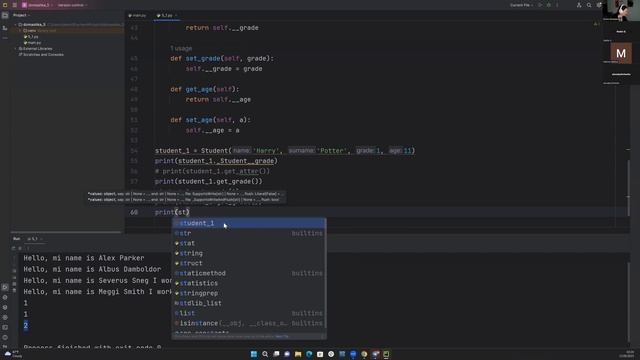Image resolution: width=640 pixels, height=360 pixels.
Task: Choose str builtin from completion list
Action: pyautogui.click(x=249, y=233)
